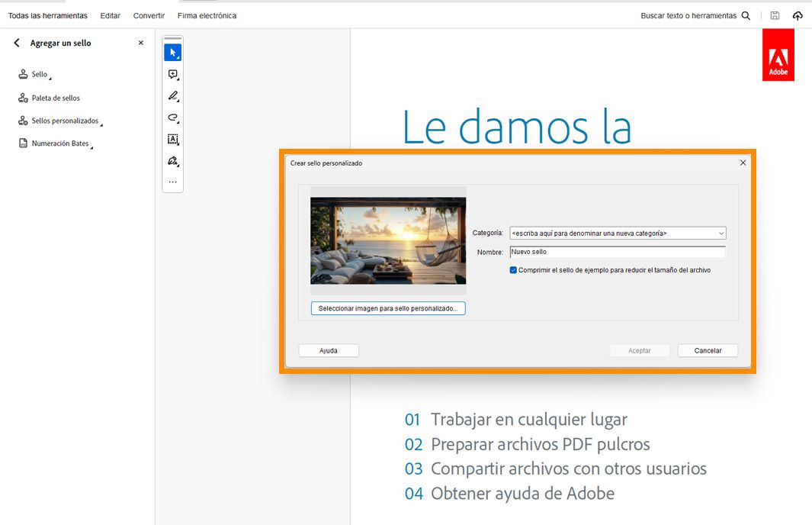Click the sunset stamp preview image

(387, 240)
